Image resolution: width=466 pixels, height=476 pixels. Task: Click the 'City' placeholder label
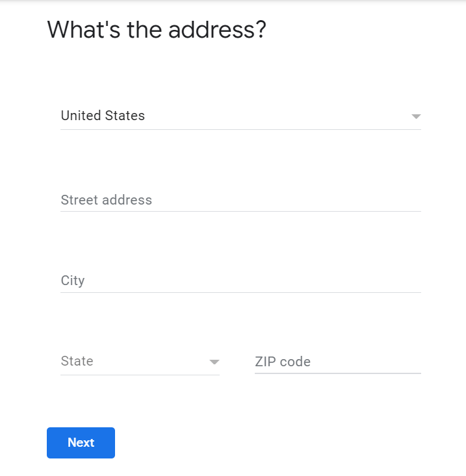tap(73, 281)
